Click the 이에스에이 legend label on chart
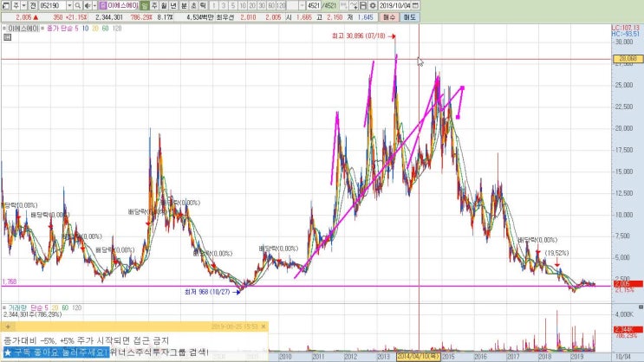 coord(23,29)
